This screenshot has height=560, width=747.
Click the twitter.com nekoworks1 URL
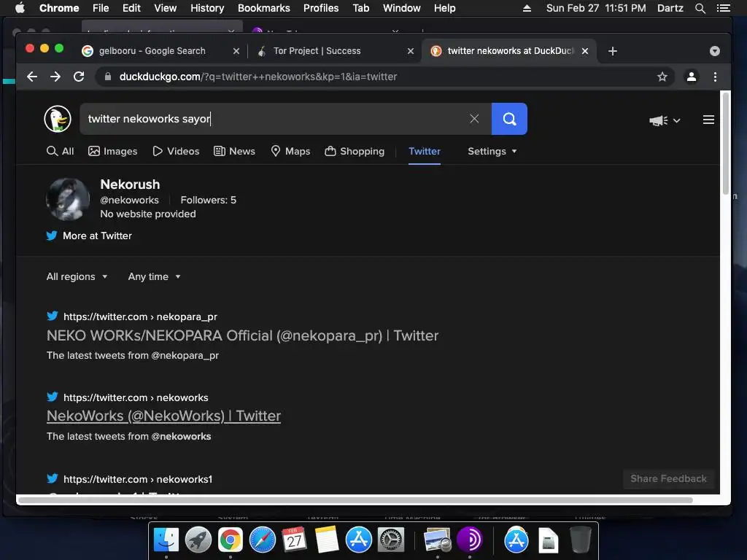tap(138, 479)
